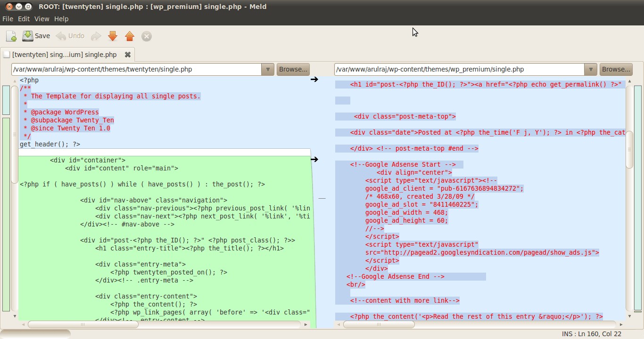Click Browse for the right file
The width and height of the screenshot is (644, 339).
(616, 69)
